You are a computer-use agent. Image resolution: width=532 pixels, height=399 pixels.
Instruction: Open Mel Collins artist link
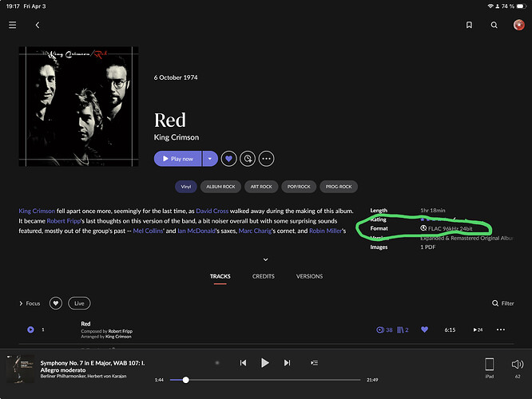[148, 231]
